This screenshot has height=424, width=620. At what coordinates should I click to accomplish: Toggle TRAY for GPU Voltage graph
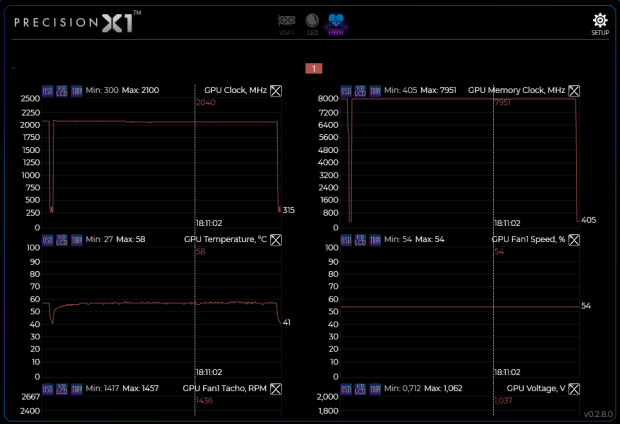coord(374,389)
